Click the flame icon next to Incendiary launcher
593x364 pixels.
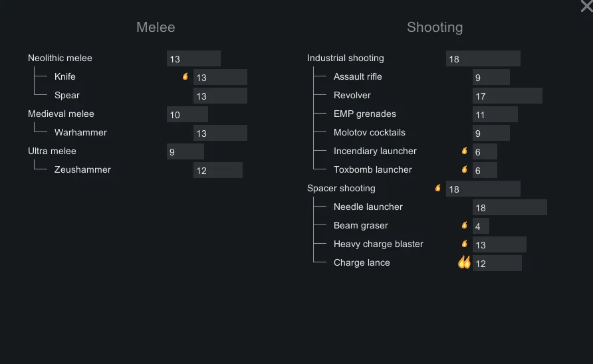[465, 151]
